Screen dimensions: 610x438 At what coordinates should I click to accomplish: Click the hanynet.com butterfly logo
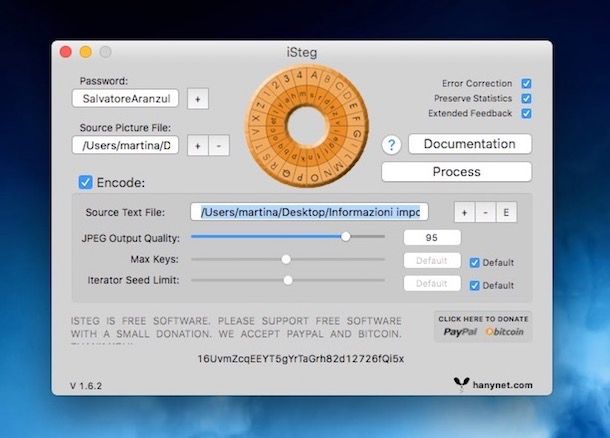pos(461,384)
